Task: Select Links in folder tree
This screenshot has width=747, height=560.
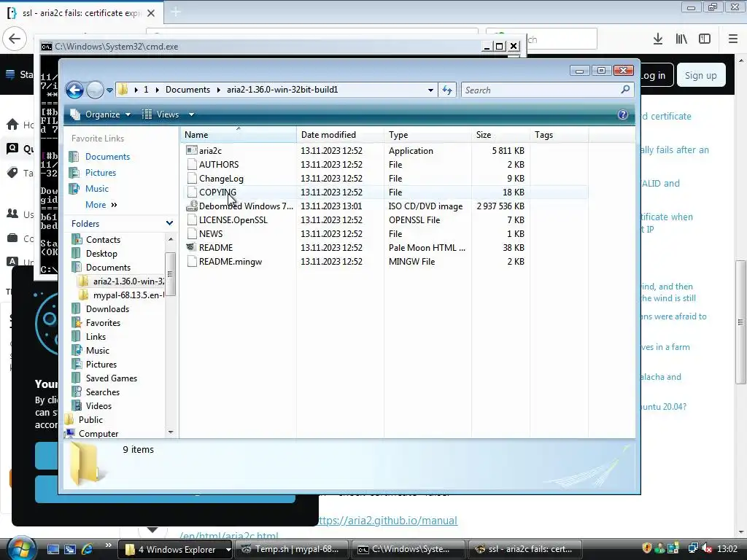Action: pos(96,336)
